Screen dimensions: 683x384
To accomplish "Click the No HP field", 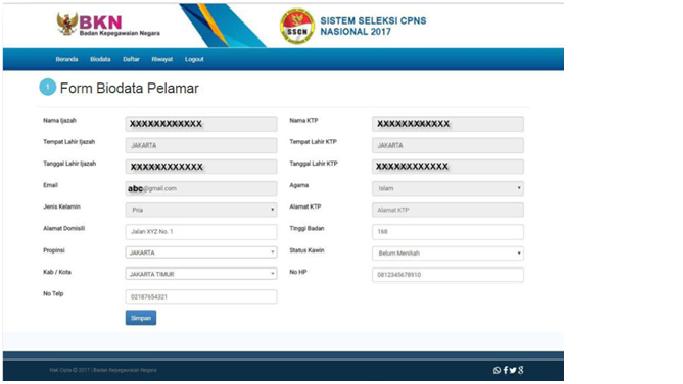I will click(448, 275).
